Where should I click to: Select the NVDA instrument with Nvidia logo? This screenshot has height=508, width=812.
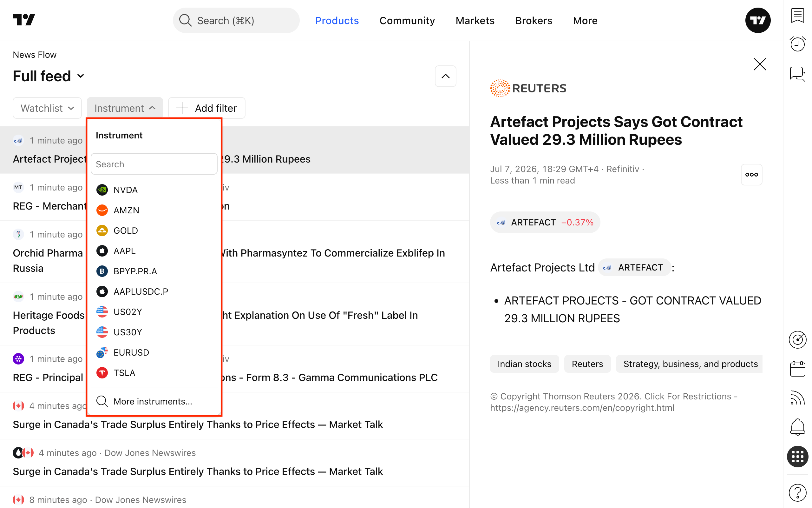[x=154, y=190]
